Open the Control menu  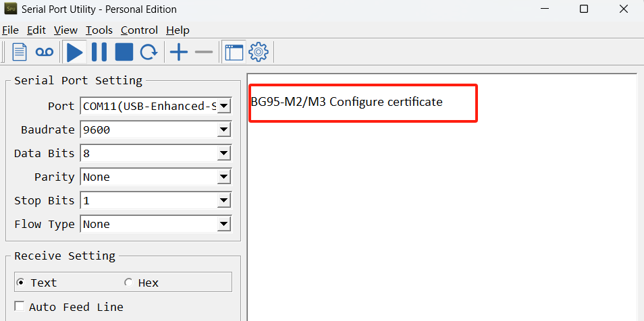[139, 30]
